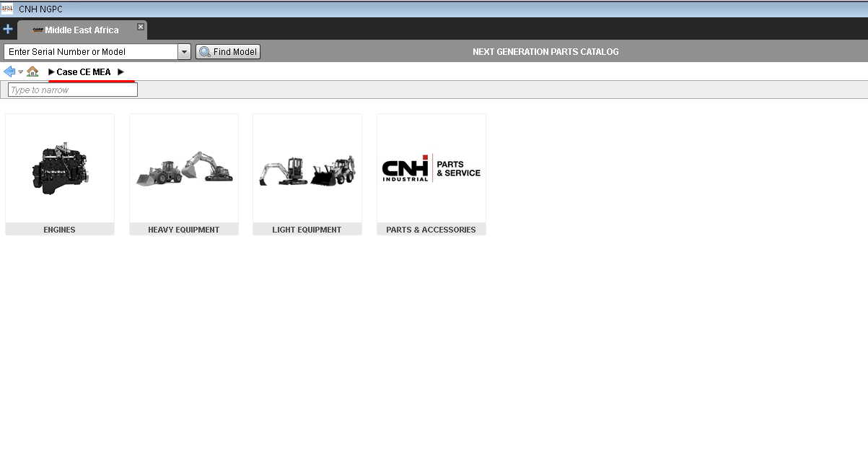The image size is (868, 468).
Task: Go back using the blue arrow icon
Action: [9, 71]
